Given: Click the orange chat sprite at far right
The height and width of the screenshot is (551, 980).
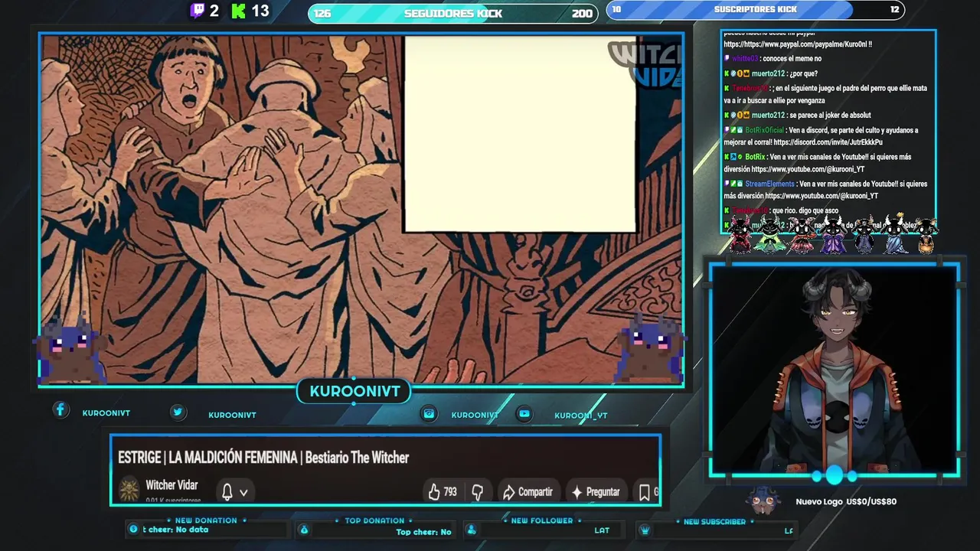Looking at the screenshot, I should tap(926, 236).
